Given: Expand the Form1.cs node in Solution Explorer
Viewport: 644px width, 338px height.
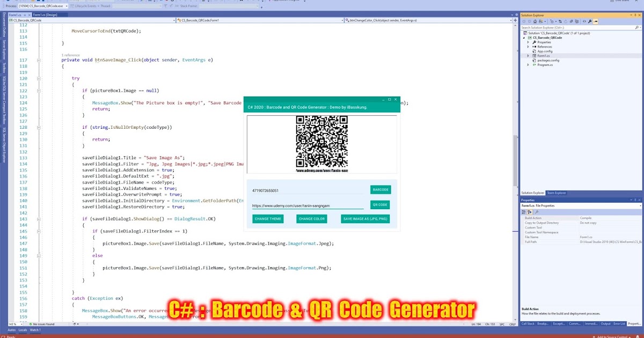Looking at the screenshot, I should pyautogui.click(x=528, y=56).
